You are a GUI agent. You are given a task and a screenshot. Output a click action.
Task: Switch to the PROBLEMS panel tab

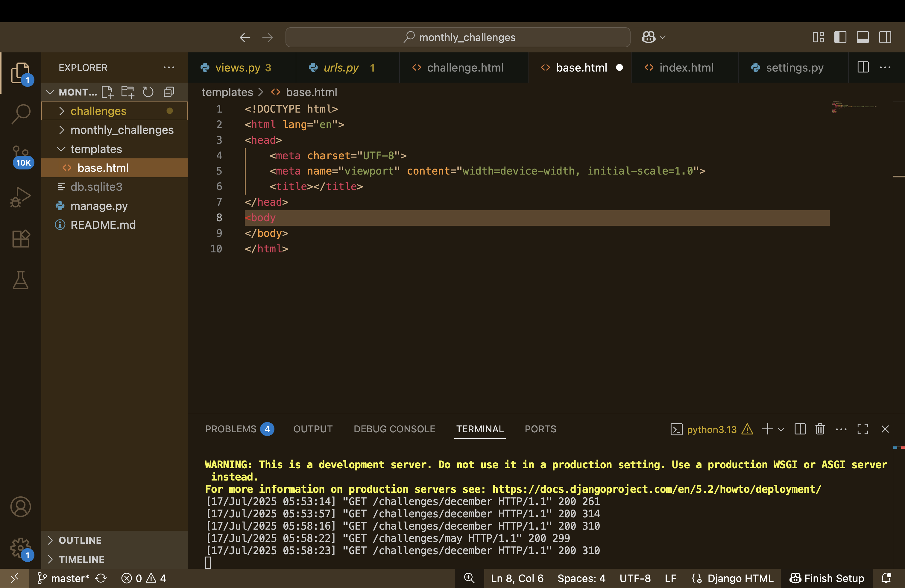(231, 429)
